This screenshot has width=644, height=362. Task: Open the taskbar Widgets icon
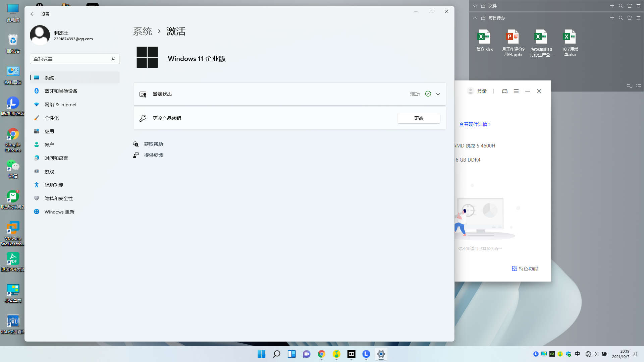291,354
